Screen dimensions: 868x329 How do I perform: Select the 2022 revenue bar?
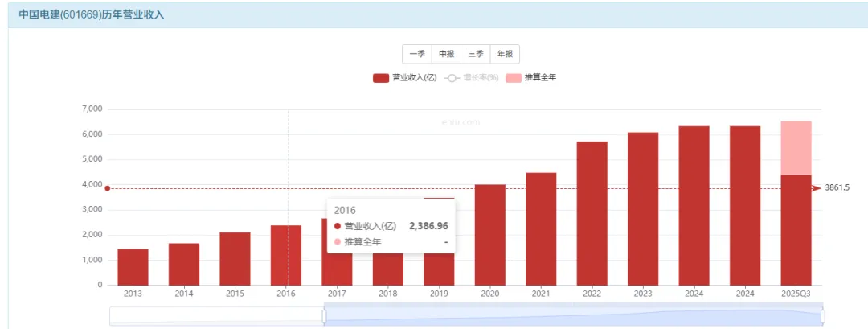592,213
